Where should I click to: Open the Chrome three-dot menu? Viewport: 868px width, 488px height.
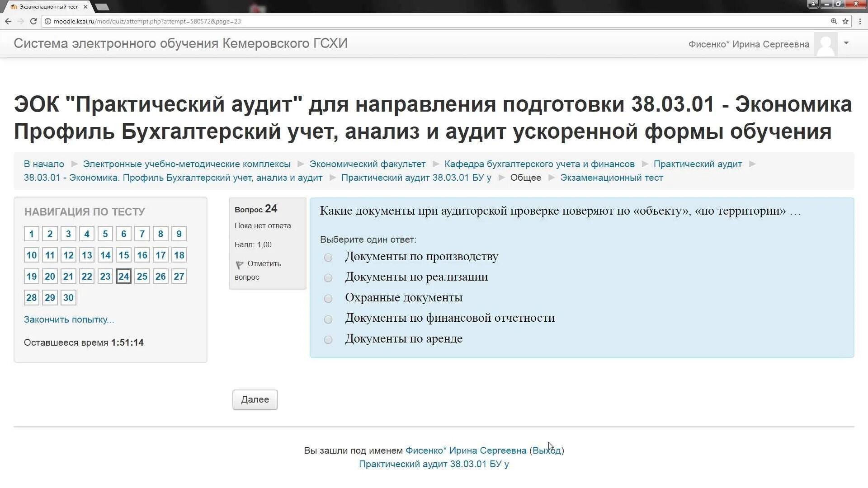pyautogui.click(x=860, y=21)
